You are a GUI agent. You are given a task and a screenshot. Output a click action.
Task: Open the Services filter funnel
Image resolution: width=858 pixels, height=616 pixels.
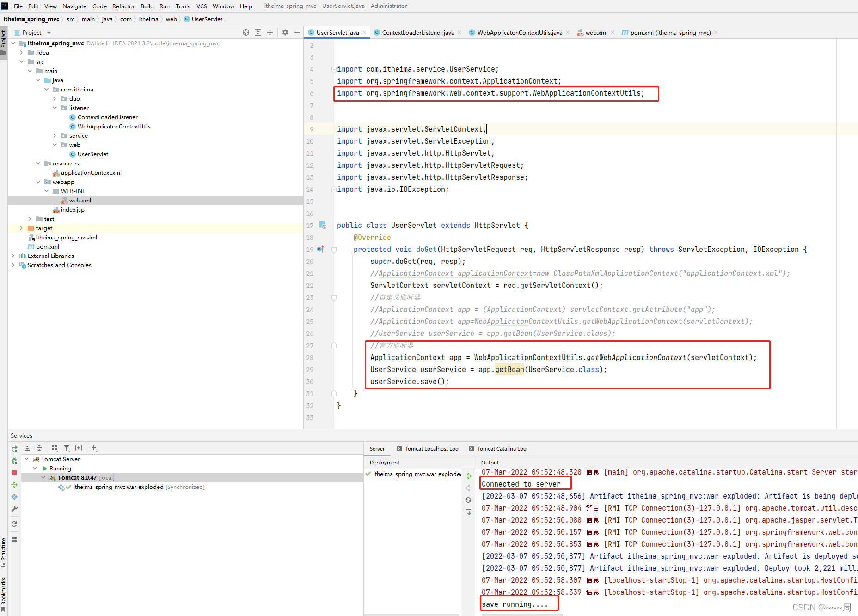[x=67, y=448]
